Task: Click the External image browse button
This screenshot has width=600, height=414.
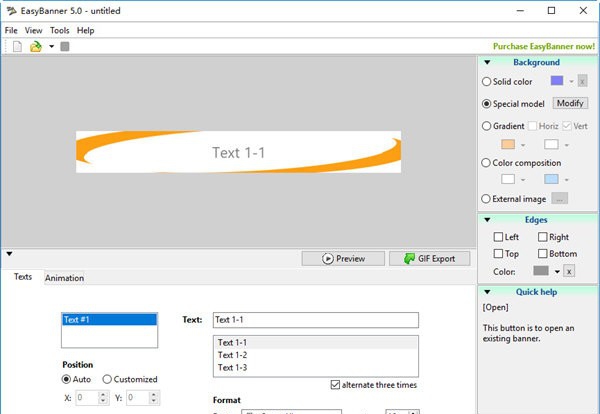Action: 559,198
